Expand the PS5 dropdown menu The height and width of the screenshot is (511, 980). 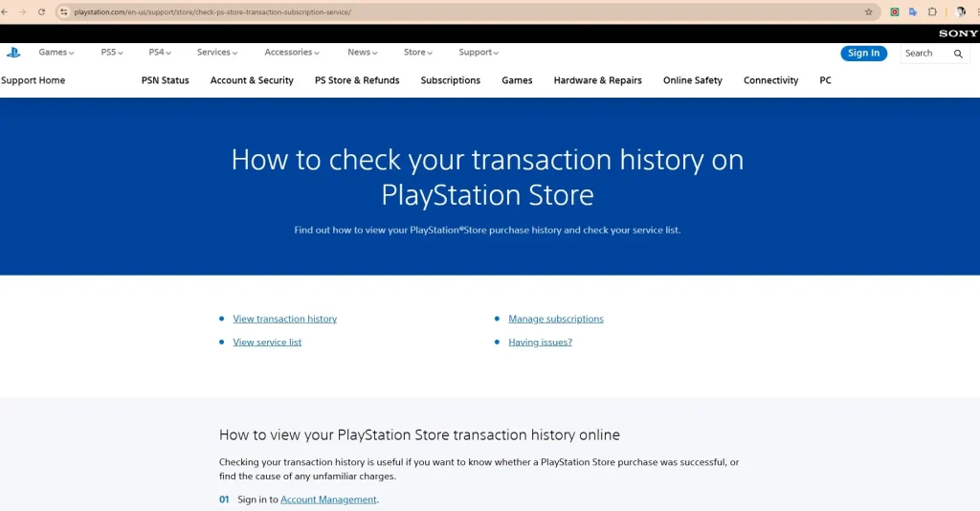112,53
